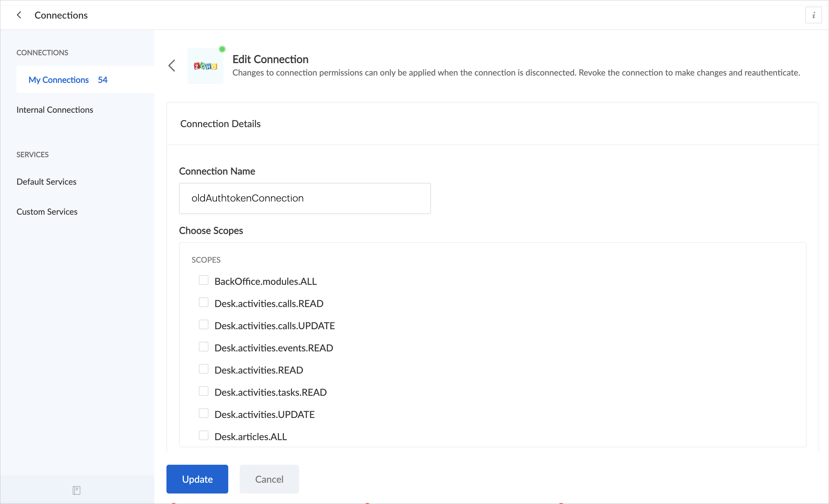This screenshot has height=504, width=829.
Task: Go to Default Services
Action: [x=46, y=182]
